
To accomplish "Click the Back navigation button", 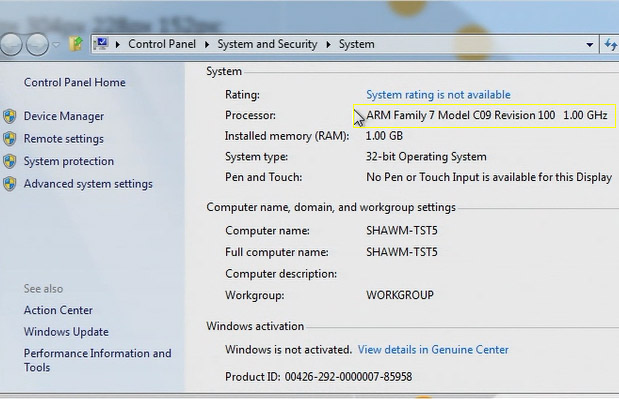I will point(10,44).
